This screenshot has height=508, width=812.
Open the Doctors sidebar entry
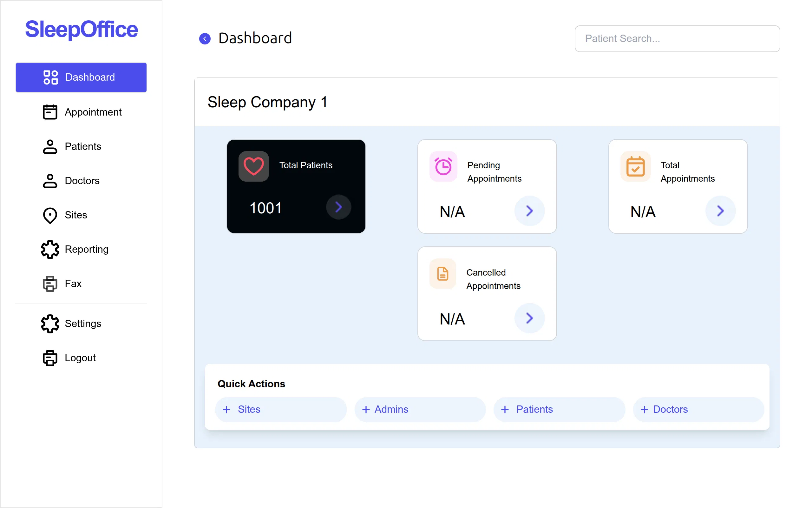[x=81, y=181]
